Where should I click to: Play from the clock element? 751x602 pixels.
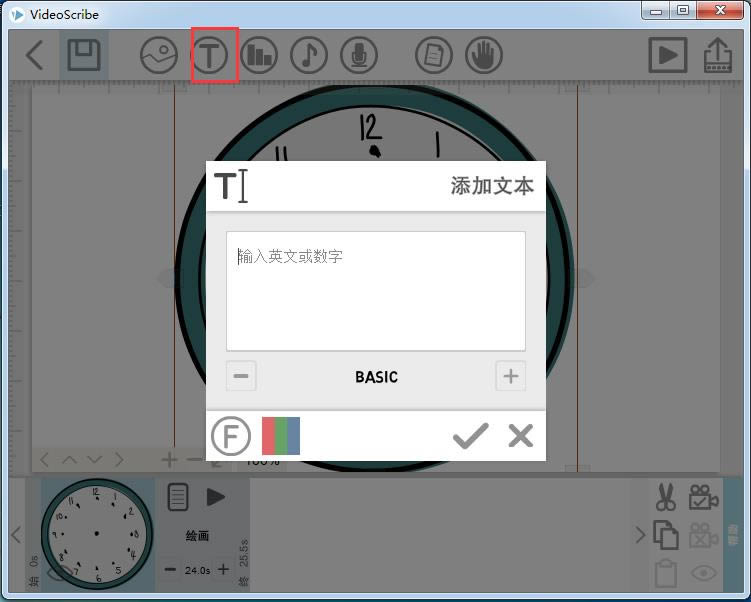point(216,497)
